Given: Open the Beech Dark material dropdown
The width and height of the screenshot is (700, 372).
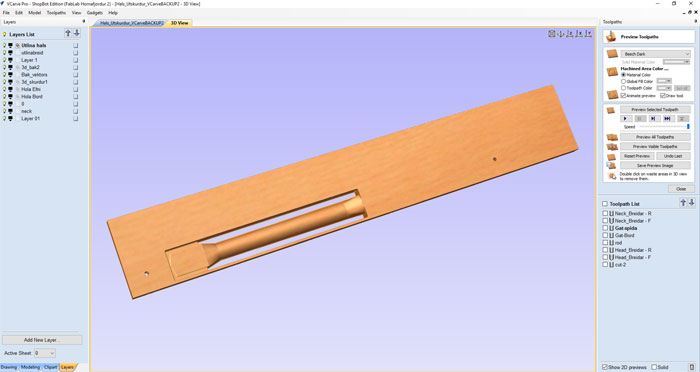Looking at the screenshot, I should [x=655, y=54].
